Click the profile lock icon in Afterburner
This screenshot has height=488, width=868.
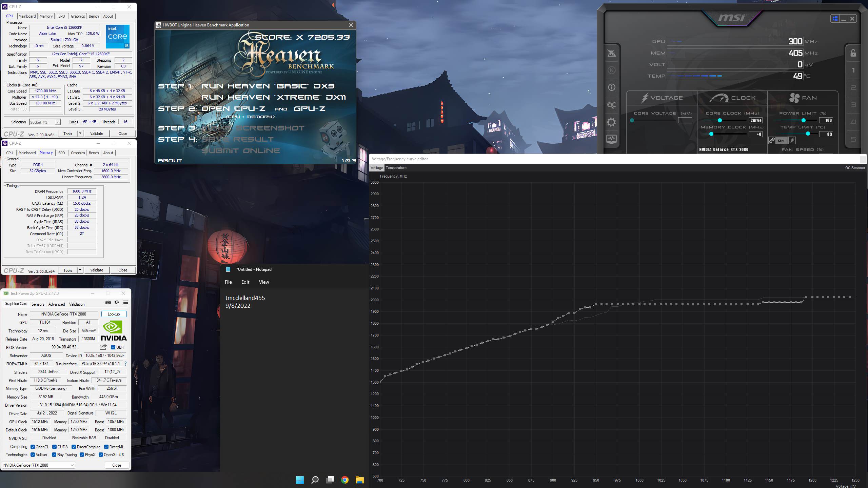[x=853, y=53]
